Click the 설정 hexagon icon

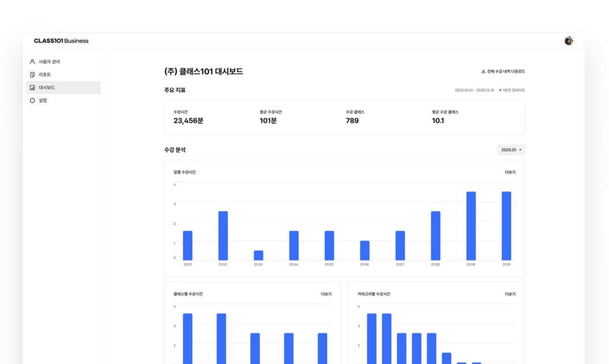pyautogui.click(x=32, y=101)
